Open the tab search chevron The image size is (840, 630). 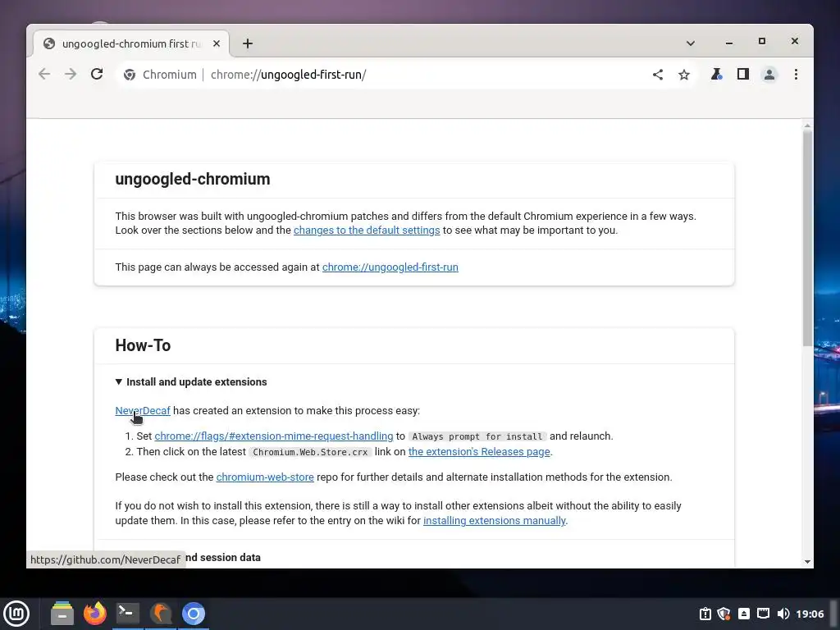691,43
